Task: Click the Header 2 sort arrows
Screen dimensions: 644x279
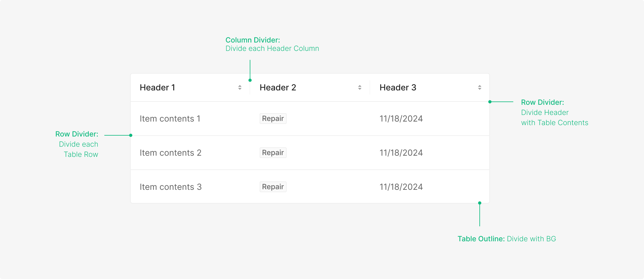Action: point(360,87)
